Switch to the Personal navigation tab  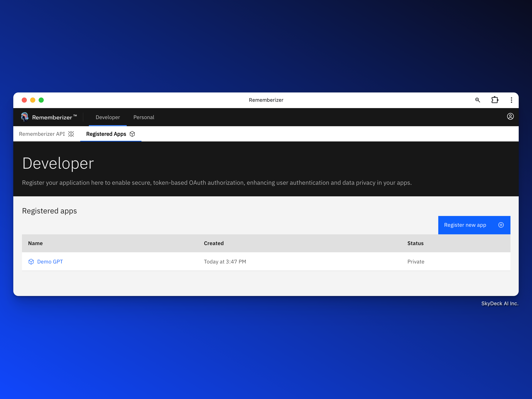pyautogui.click(x=144, y=117)
